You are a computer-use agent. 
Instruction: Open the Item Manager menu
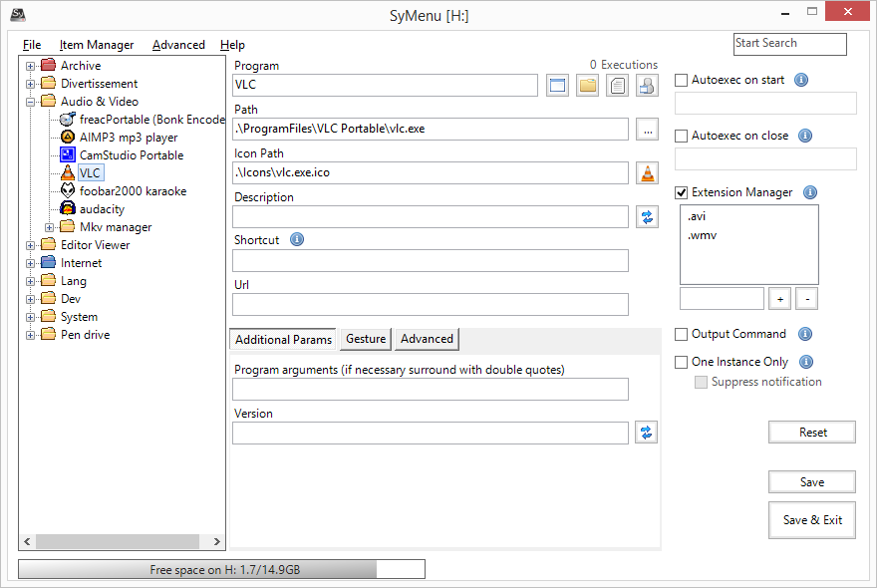[x=96, y=45]
